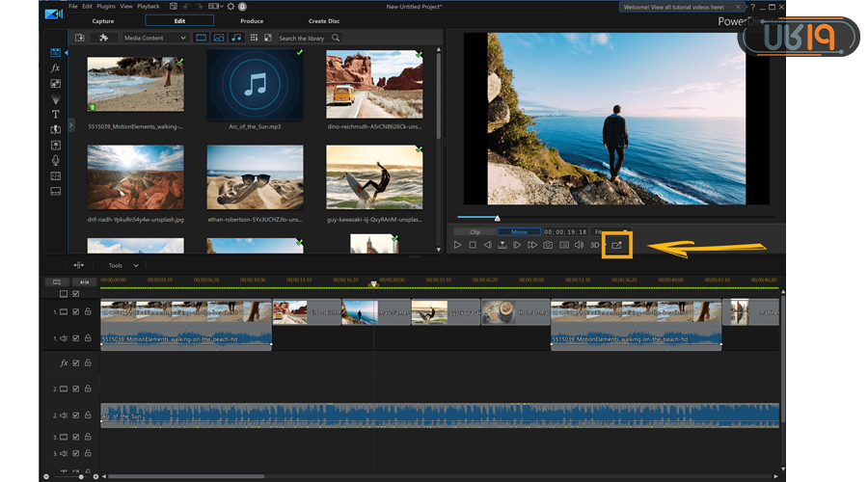The height and width of the screenshot is (482, 868).
Task: Open the Tools dropdown above the timeline
Action: (x=123, y=265)
